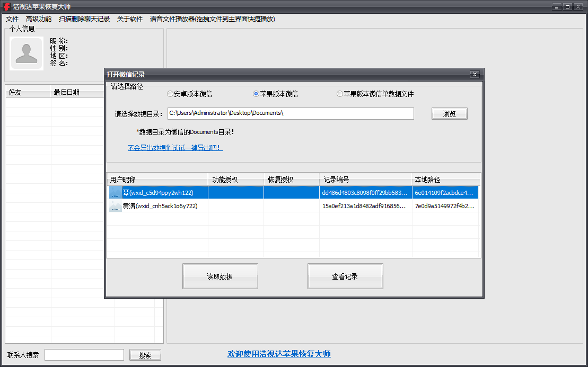Click the 查看记录 button
This screenshot has height=367, width=588.
[x=345, y=276]
